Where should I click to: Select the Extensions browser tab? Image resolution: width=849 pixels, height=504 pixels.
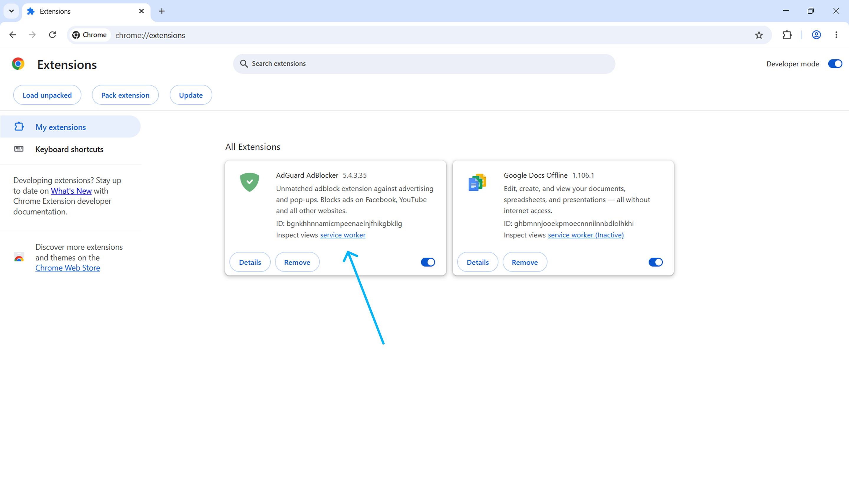tap(87, 11)
